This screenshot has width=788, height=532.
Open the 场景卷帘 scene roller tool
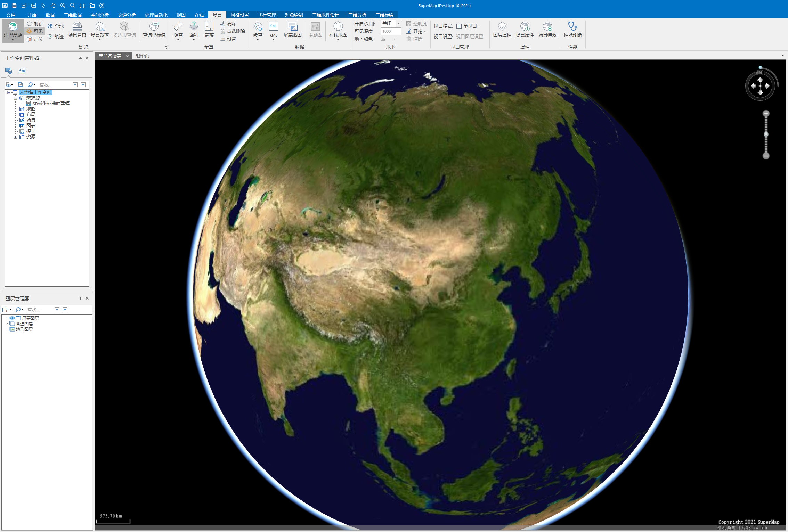click(x=77, y=30)
